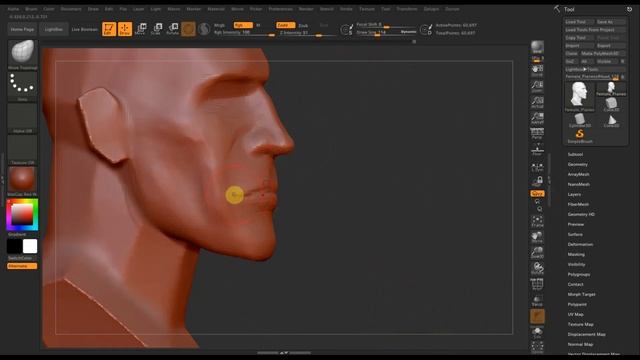This screenshot has height=360, width=640.
Task: Toggle the orange Qxyz rotation button
Action: pyautogui.click(x=537, y=193)
